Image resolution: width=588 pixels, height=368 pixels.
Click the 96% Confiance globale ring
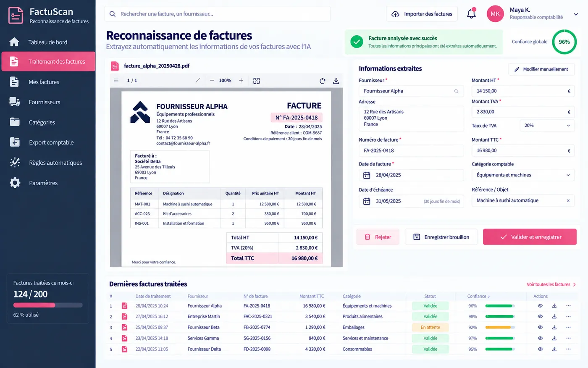coord(564,42)
